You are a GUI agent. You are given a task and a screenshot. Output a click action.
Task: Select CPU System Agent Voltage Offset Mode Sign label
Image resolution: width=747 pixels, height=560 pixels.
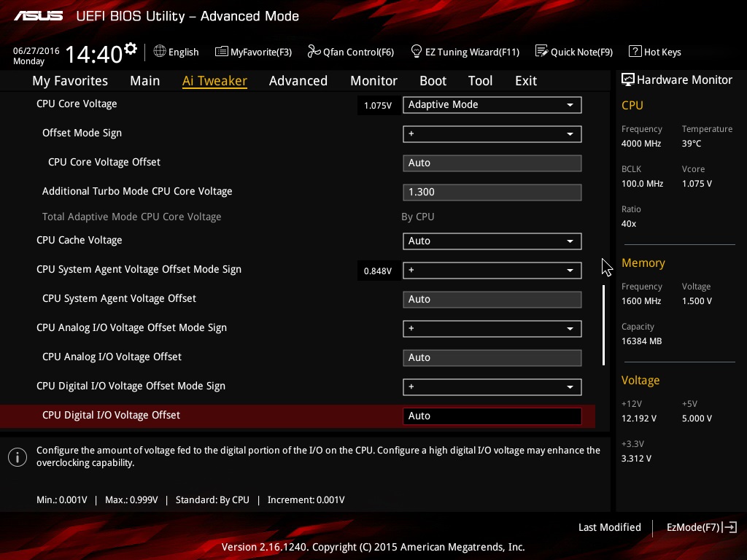click(139, 269)
